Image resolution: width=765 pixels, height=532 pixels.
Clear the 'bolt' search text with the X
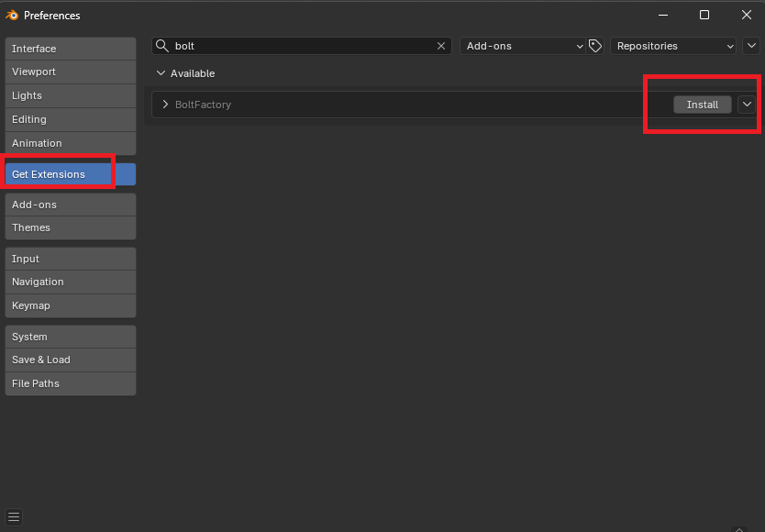pyautogui.click(x=441, y=46)
